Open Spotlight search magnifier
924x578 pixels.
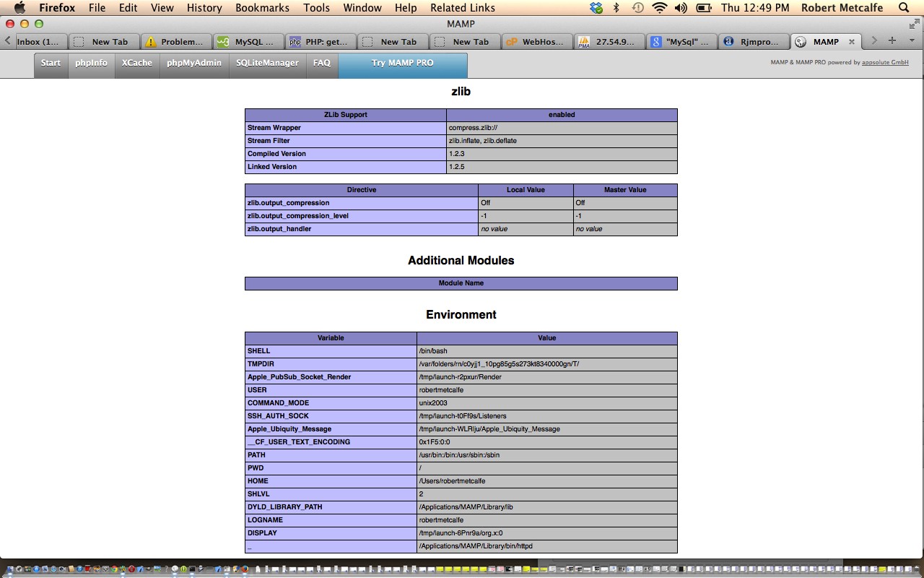[x=904, y=8]
